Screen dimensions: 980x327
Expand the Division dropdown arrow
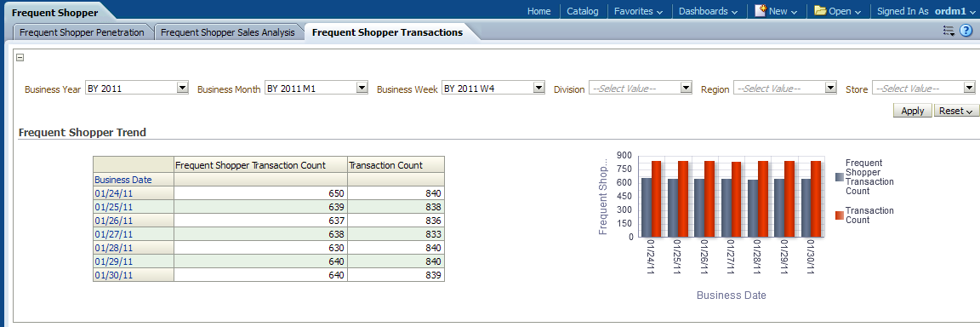[x=686, y=89]
